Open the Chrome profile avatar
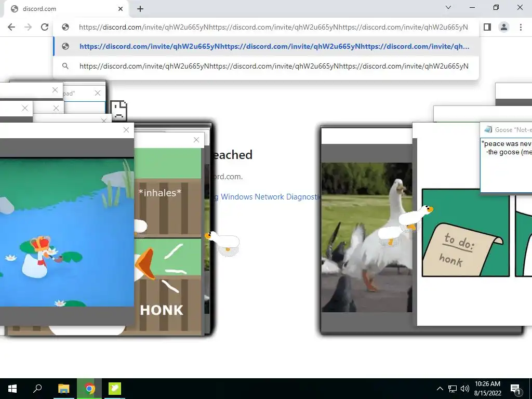The image size is (532, 399). coord(504,27)
